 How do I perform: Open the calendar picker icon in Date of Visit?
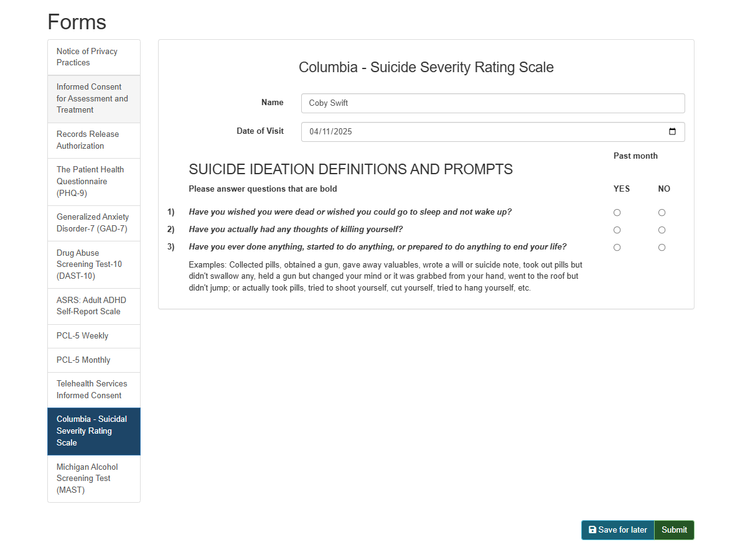pyautogui.click(x=672, y=132)
